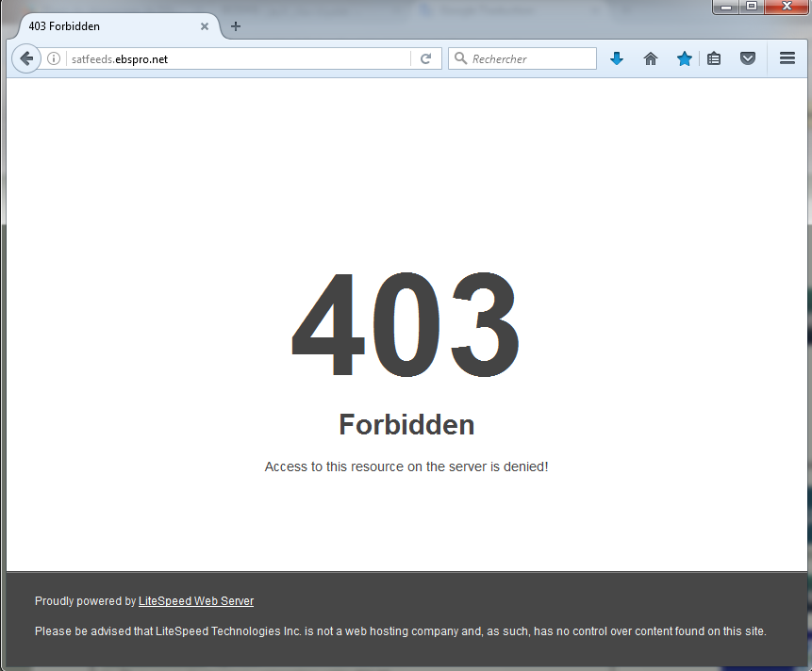This screenshot has width=812, height=671.
Task: Save the page to Pocket
Action: coord(748,58)
